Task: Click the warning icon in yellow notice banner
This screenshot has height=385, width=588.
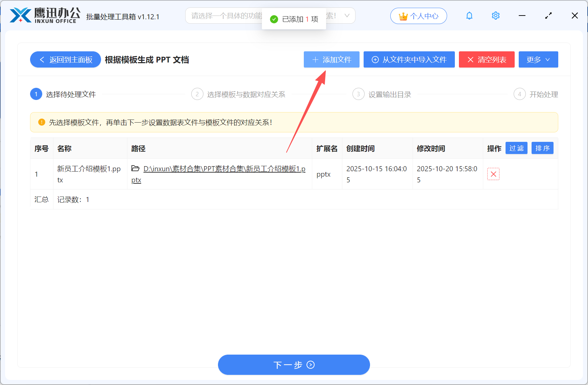Action: pyautogui.click(x=41, y=122)
